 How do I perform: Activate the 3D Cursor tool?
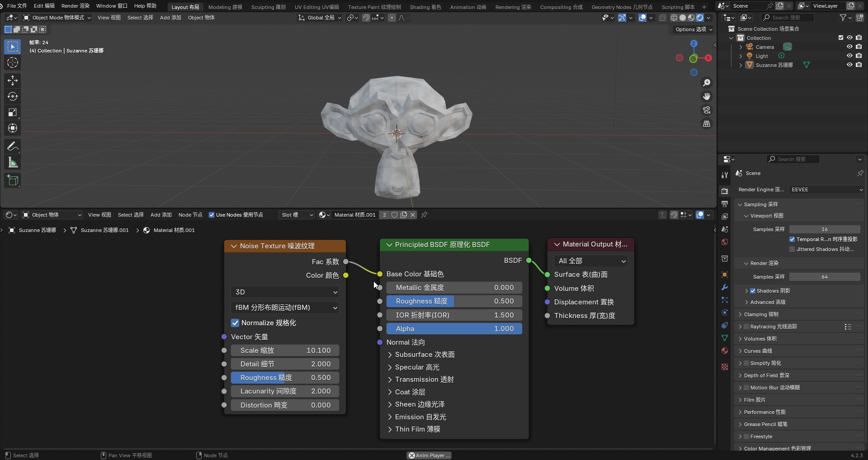pyautogui.click(x=12, y=62)
